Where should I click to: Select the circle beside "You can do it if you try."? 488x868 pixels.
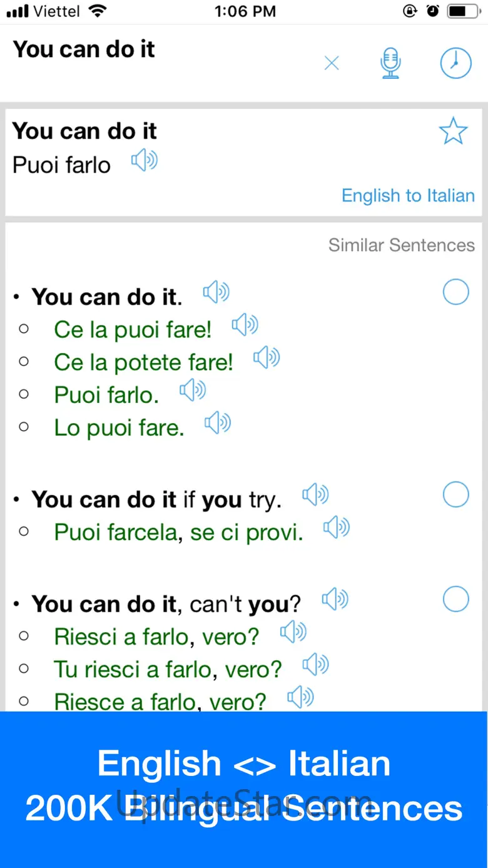[455, 494]
